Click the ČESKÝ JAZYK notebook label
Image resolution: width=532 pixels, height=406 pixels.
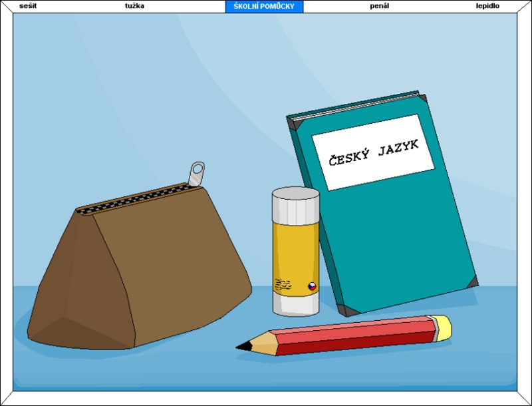click(x=373, y=152)
